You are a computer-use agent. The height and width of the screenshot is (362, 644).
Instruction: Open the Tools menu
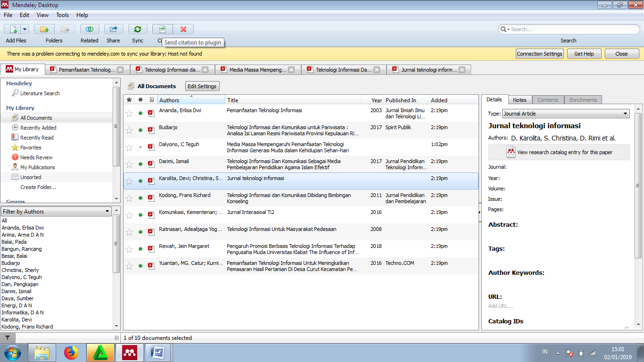[63, 15]
